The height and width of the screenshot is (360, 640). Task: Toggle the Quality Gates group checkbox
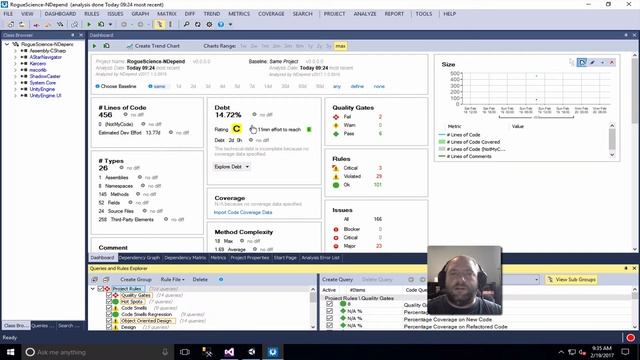point(109,295)
